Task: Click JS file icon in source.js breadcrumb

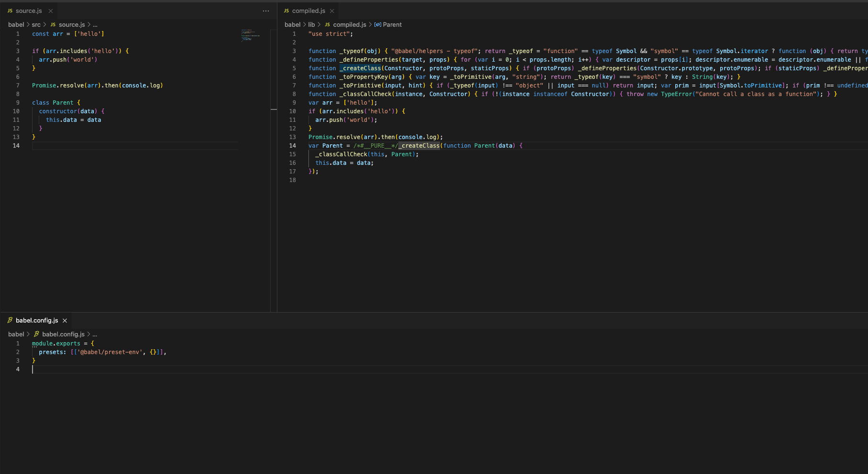Action: (x=53, y=25)
